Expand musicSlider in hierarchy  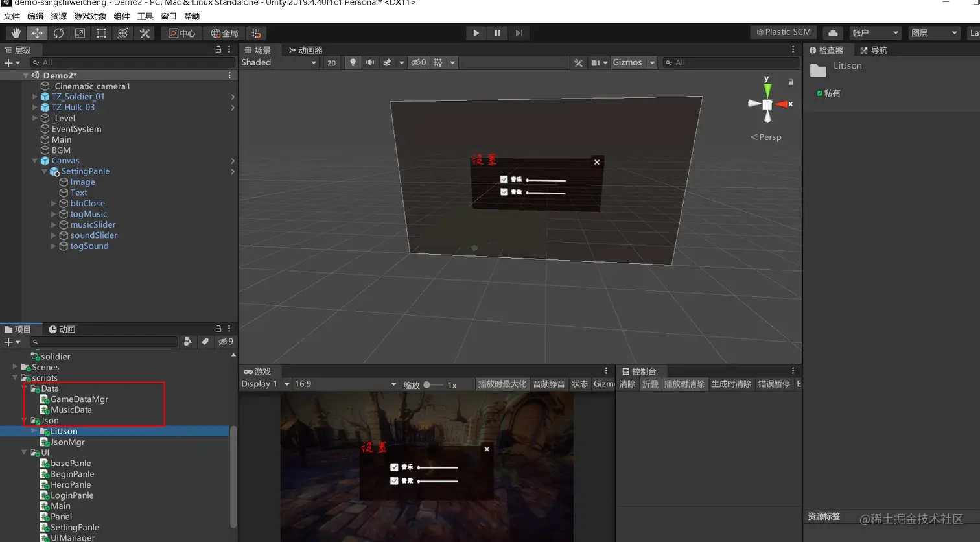[54, 225]
